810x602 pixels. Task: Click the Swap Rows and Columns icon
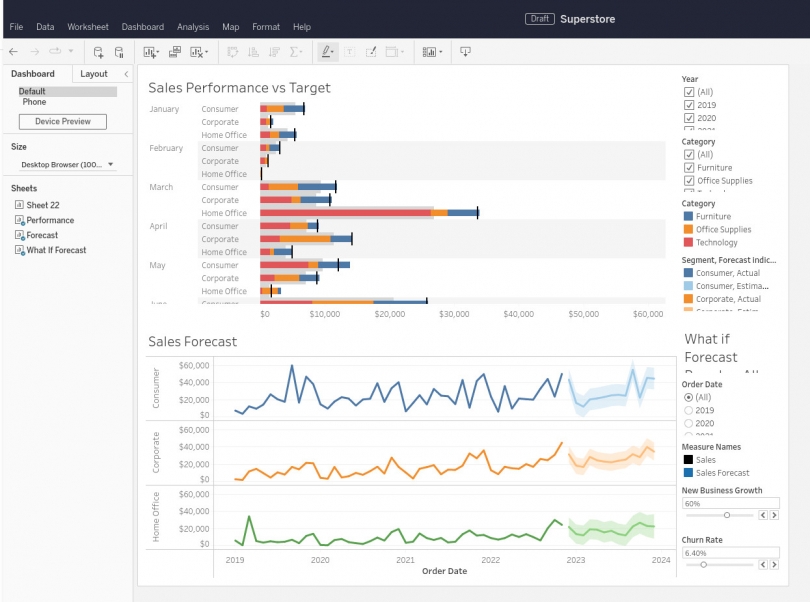coord(230,50)
